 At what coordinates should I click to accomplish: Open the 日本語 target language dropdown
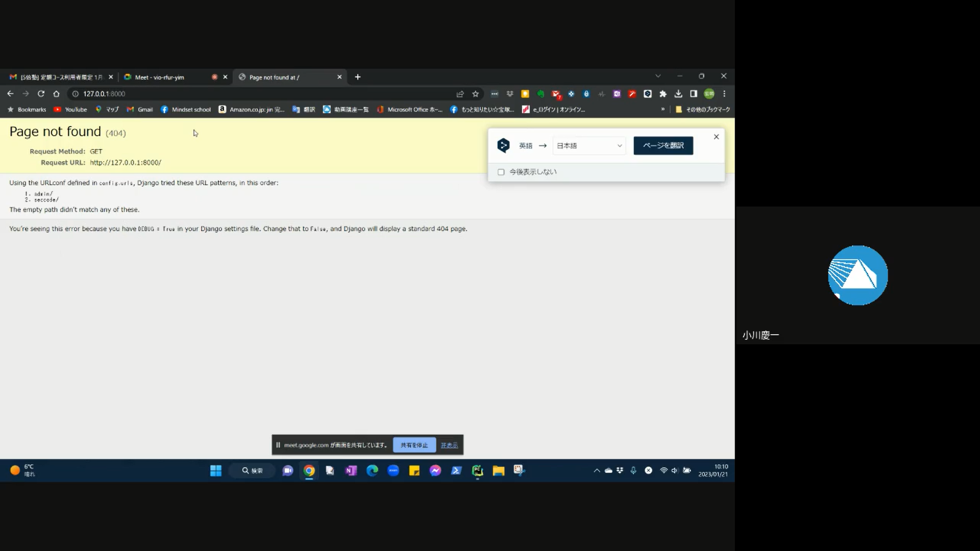tap(589, 146)
